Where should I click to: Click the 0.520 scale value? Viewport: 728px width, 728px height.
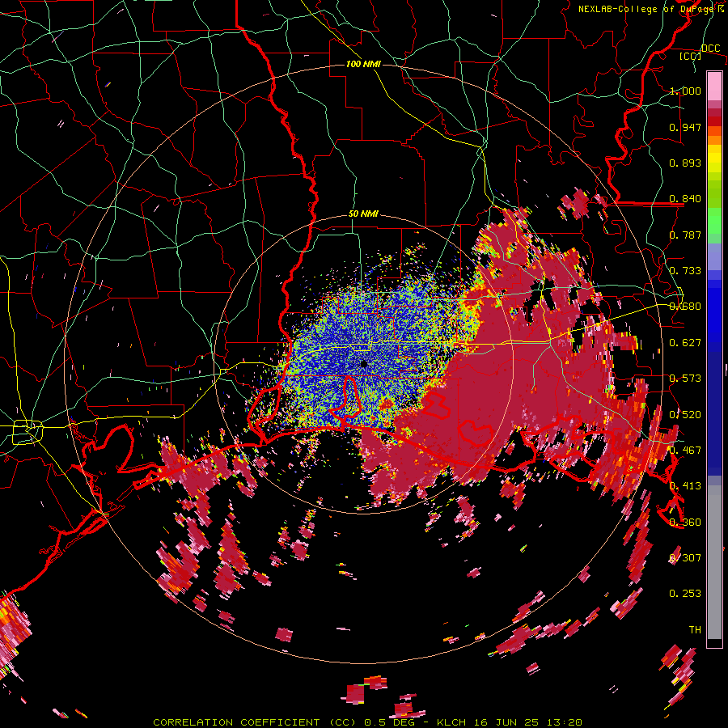(685, 414)
